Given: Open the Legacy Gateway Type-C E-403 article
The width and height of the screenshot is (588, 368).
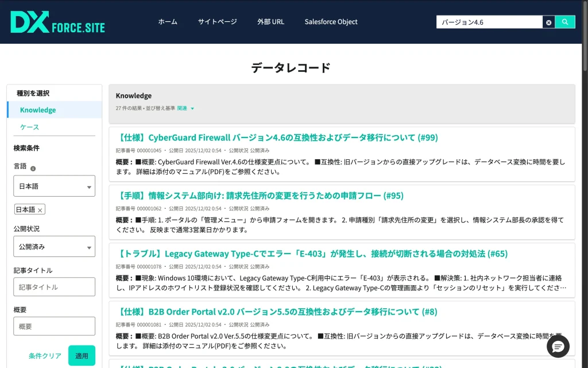Looking at the screenshot, I should tap(312, 254).
